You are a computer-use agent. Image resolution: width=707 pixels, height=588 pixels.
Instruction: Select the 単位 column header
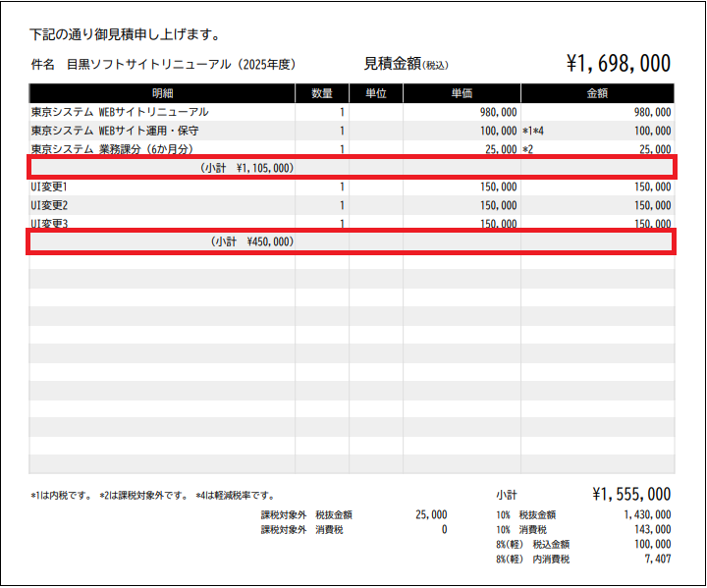(375, 93)
